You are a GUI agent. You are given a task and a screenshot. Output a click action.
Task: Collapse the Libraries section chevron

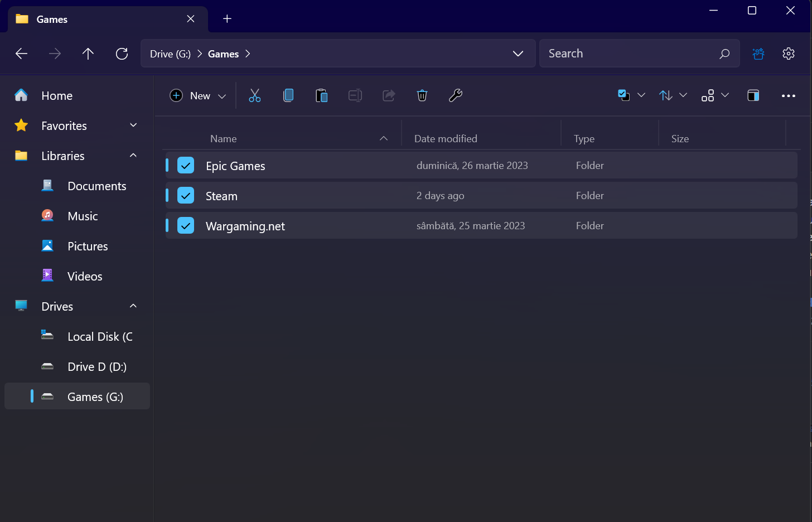tap(133, 155)
